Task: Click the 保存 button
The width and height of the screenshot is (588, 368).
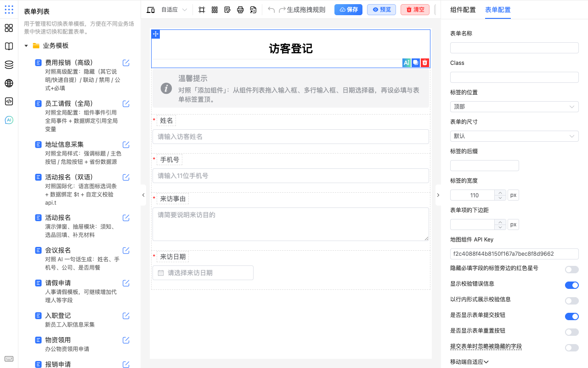Action: point(348,10)
